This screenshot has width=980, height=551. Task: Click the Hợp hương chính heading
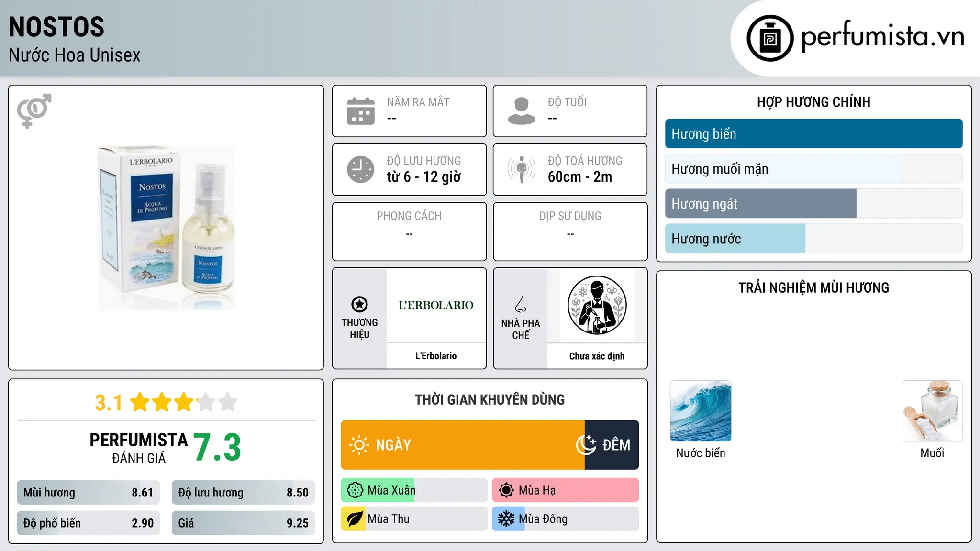814,102
